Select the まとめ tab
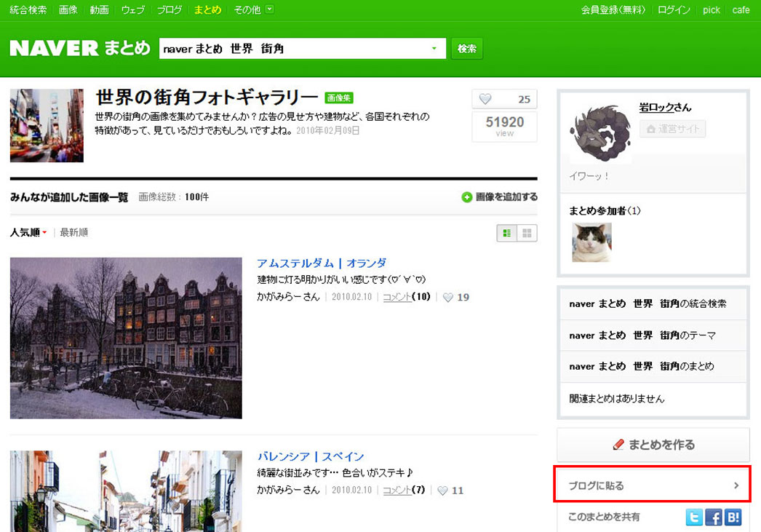 pos(208,9)
